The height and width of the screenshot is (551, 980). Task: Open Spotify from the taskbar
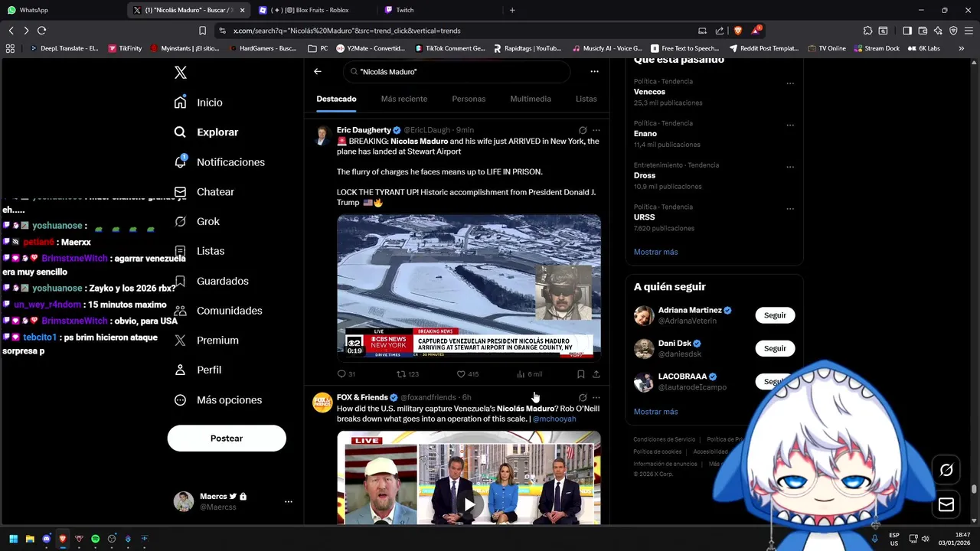click(x=95, y=539)
